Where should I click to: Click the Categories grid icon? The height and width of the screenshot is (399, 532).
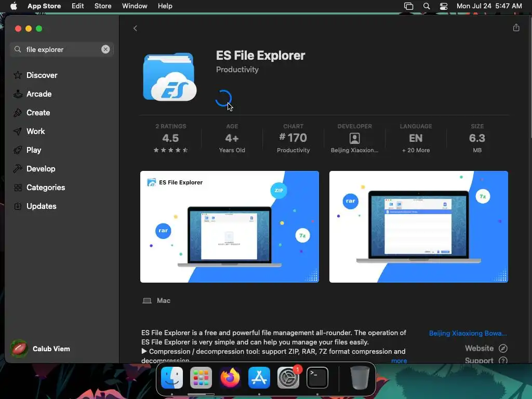18,187
